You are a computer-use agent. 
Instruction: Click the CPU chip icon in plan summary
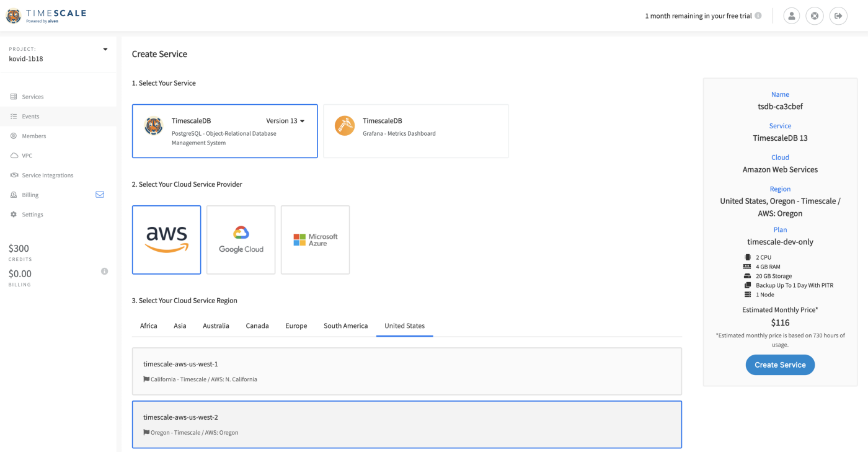747,257
